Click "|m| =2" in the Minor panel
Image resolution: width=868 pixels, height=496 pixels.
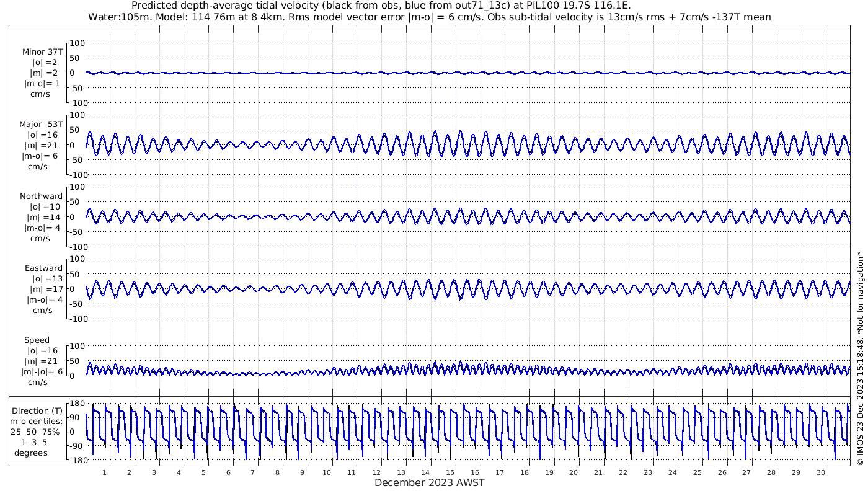click(x=44, y=73)
